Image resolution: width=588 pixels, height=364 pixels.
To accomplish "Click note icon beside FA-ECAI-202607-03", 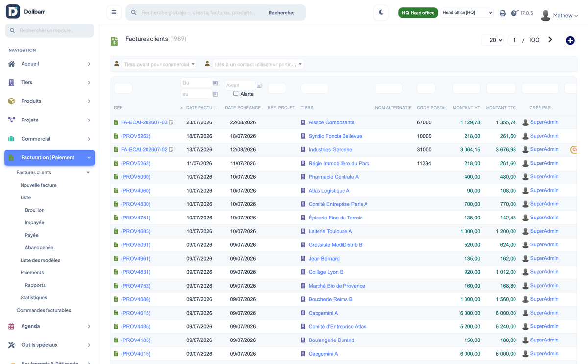I will (171, 122).
